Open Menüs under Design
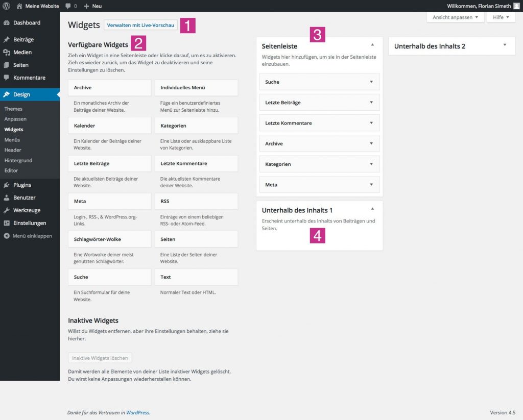 (x=12, y=139)
